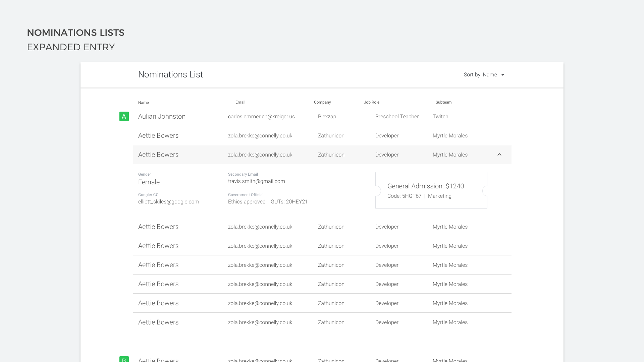Click the Ethics approved status text
Image resolution: width=644 pixels, height=362 pixels.
coord(247,202)
